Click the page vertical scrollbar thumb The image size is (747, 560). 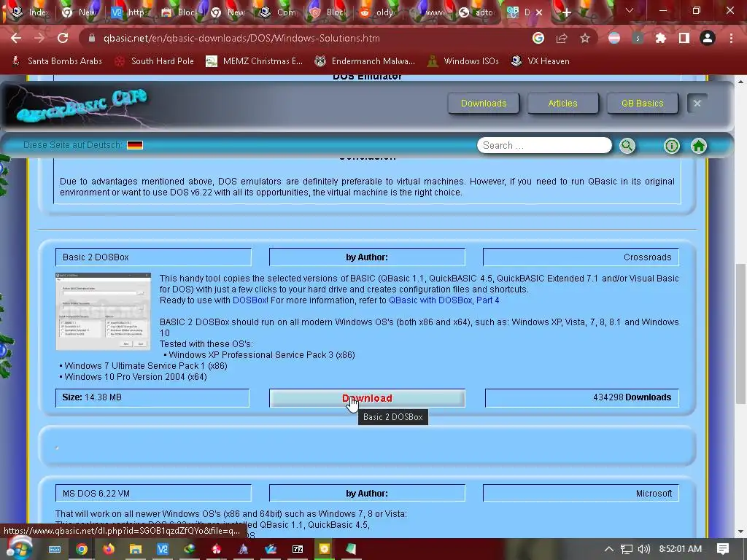point(740,333)
